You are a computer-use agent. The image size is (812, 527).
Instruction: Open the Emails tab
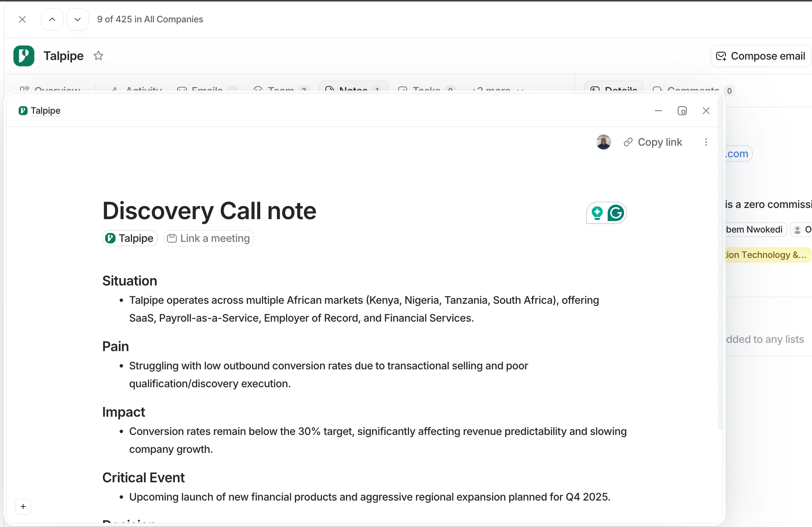click(x=207, y=89)
